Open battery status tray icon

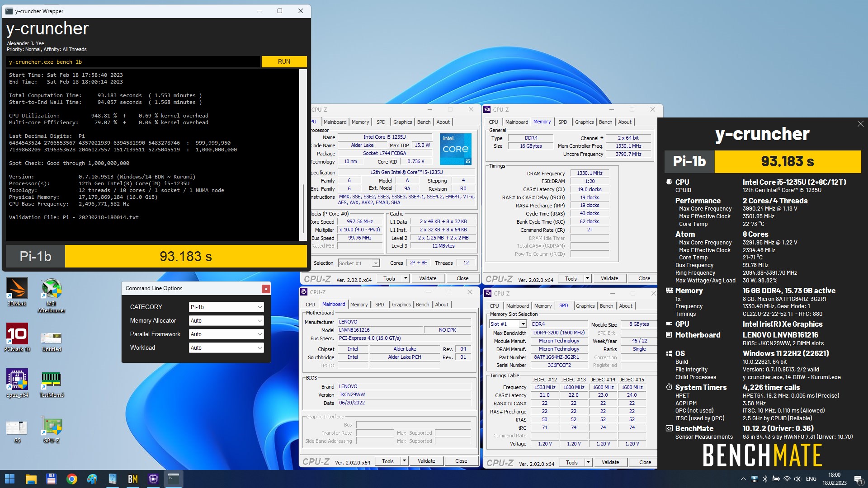776,479
